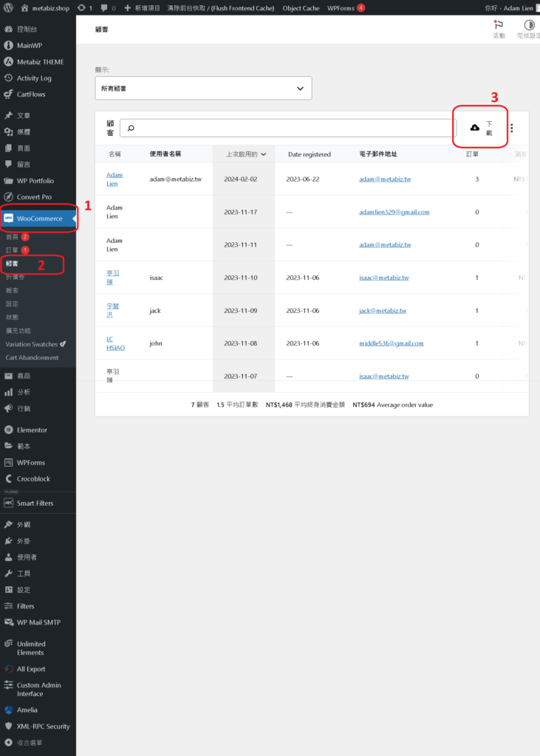Sort by last active column header
Image resolution: width=540 pixels, height=756 pixels.
[x=243, y=154]
